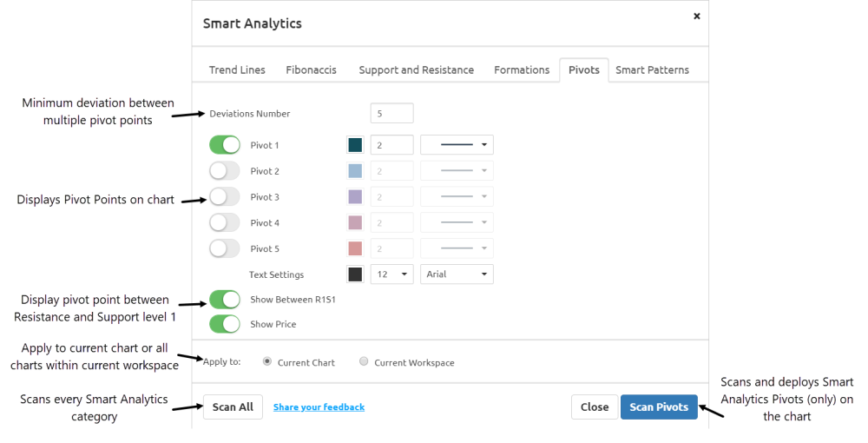Open the Pivot 1 line style dropdown
868x443 pixels.
coord(457,145)
